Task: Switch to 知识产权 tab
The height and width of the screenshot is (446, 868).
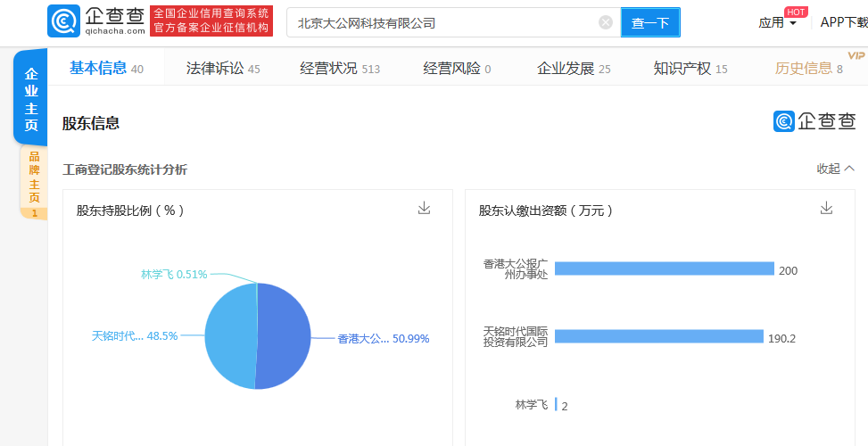Action: 690,69
